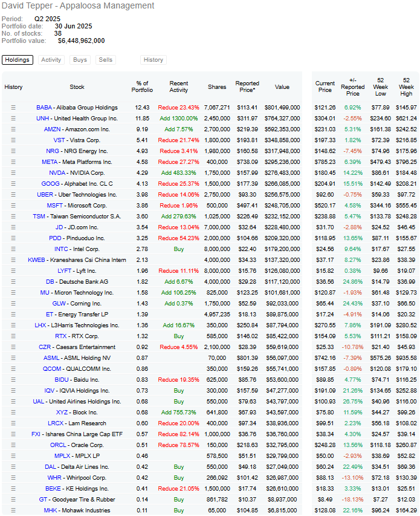Viewport: 420px width, 516px height.
Task: Open TSM - Taiwan Semiconductor link
Action: (77, 216)
